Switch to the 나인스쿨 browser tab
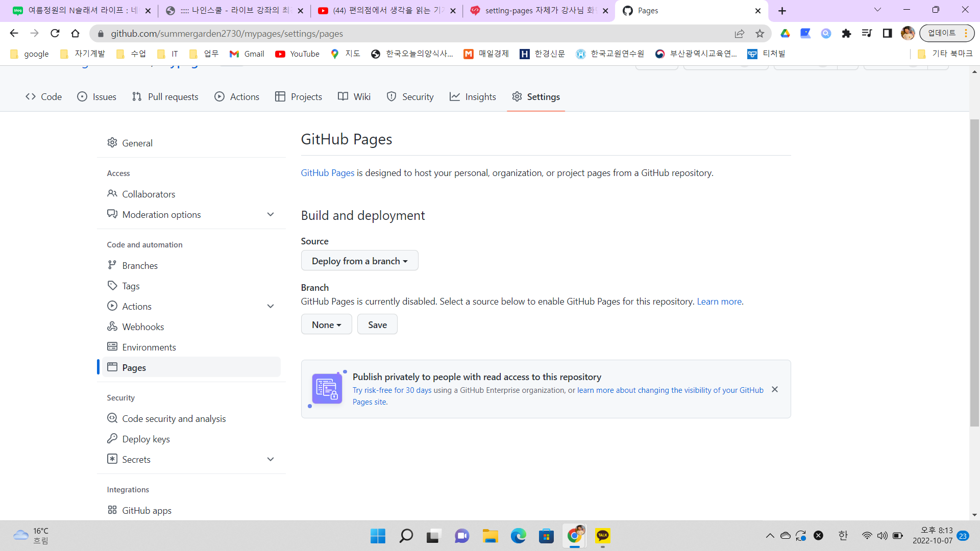The image size is (980, 551). (234, 11)
